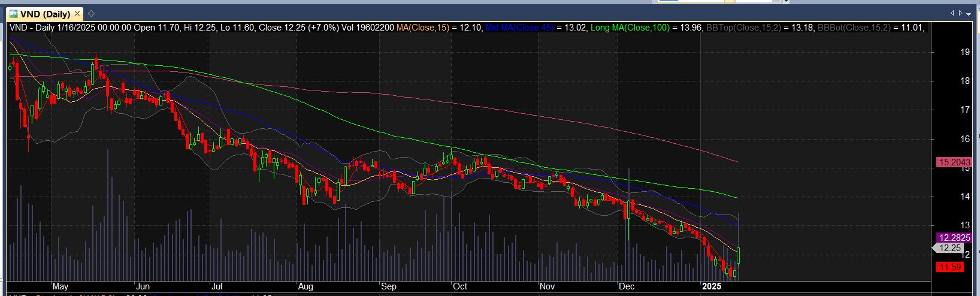
Task: Click the 13 price axis label
Action: [x=965, y=225]
